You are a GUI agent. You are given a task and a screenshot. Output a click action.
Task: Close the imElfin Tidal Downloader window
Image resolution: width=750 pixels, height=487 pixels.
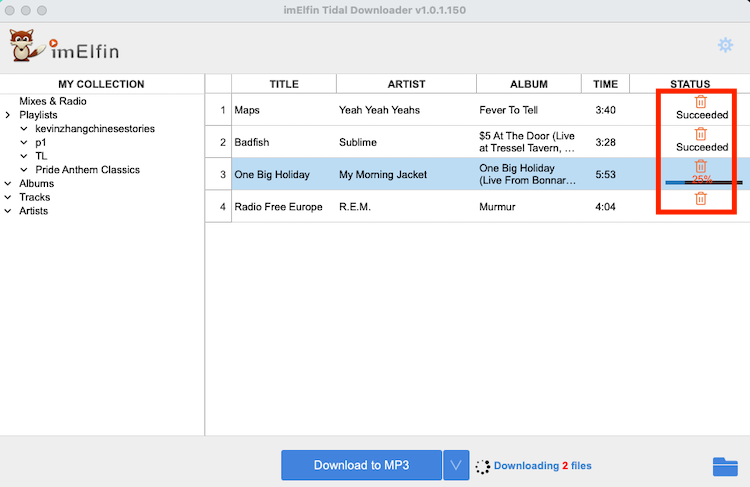click(10, 10)
